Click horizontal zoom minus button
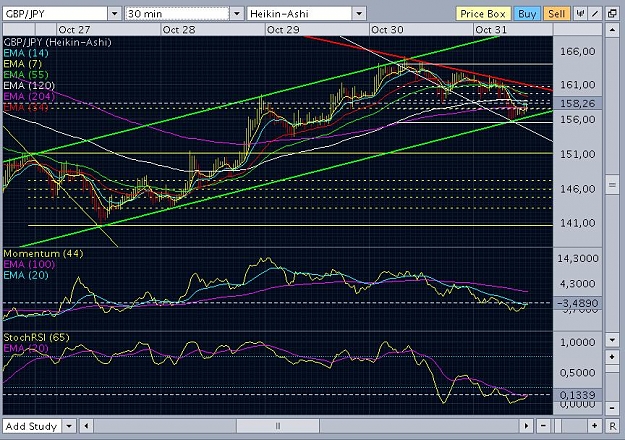The width and height of the screenshot is (625, 440). click(x=543, y=426)
